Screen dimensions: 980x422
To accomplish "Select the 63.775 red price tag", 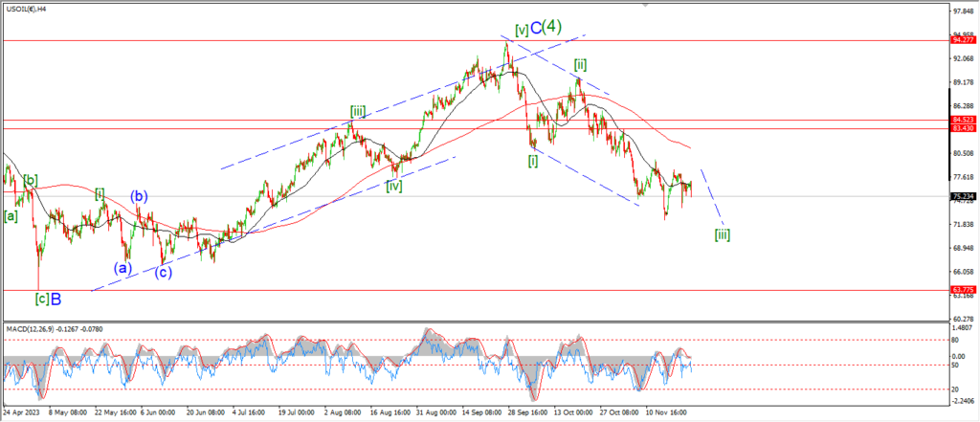I will tap(963, 289).
